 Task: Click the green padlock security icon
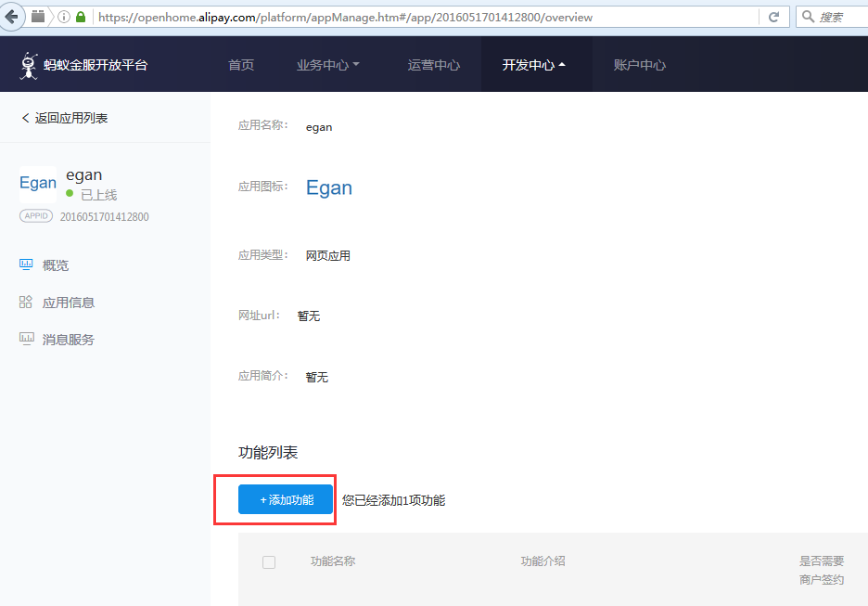pos(81,17)
